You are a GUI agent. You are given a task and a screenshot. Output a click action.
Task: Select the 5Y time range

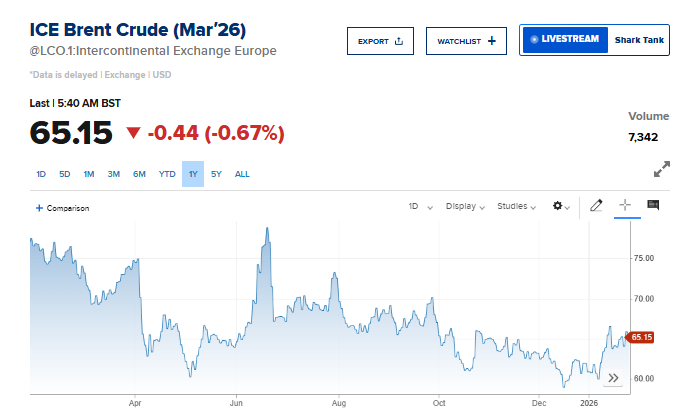216,174
